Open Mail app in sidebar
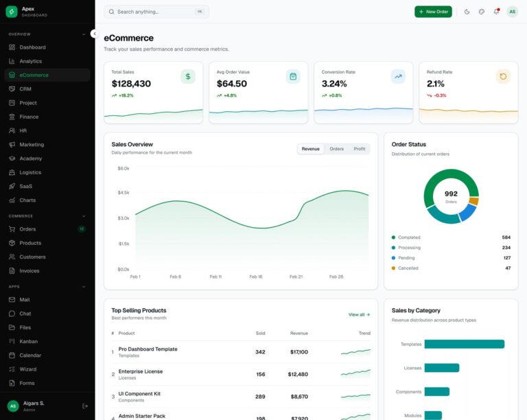This screenshot has height=420, width=527. 47,300
